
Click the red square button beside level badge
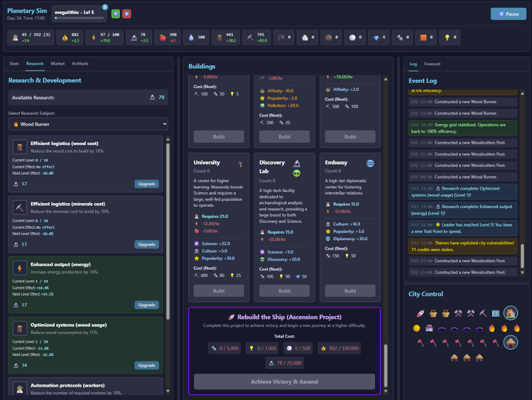point(126,14)
